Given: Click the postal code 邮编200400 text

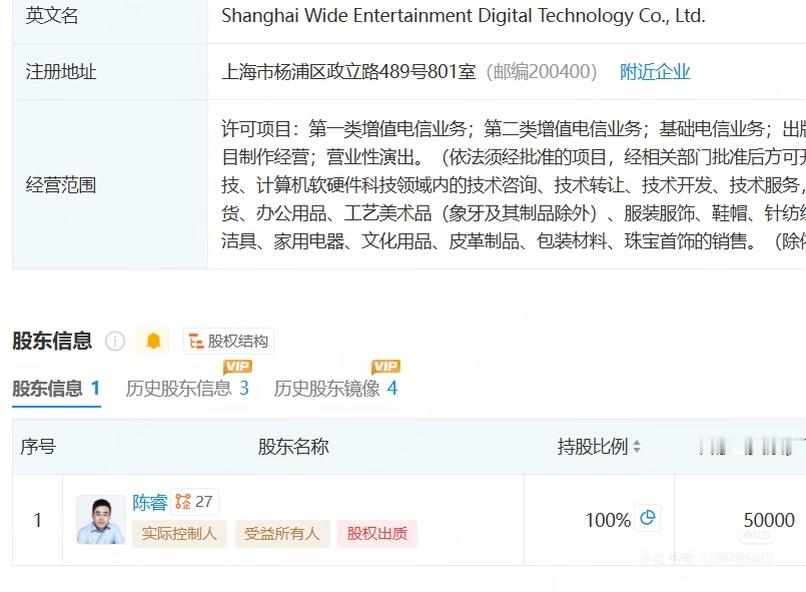Looking at the screenshot, I should coord(541,72).
